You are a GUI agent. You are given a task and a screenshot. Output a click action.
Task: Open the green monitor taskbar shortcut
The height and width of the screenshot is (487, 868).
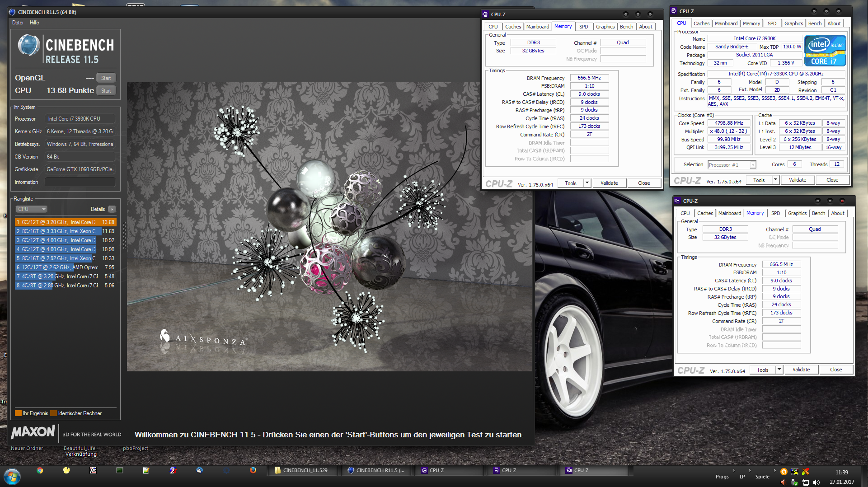click(120, 470)
